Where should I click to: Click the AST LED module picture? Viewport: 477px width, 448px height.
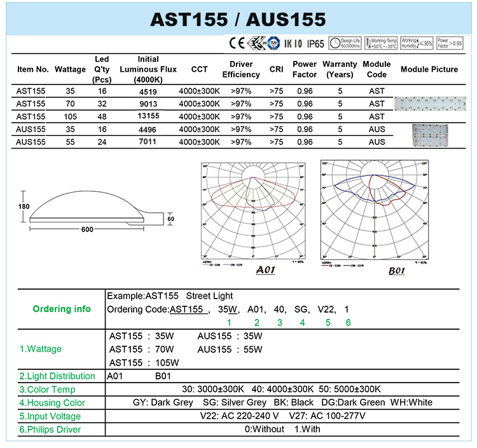click(x=430, y=104)
